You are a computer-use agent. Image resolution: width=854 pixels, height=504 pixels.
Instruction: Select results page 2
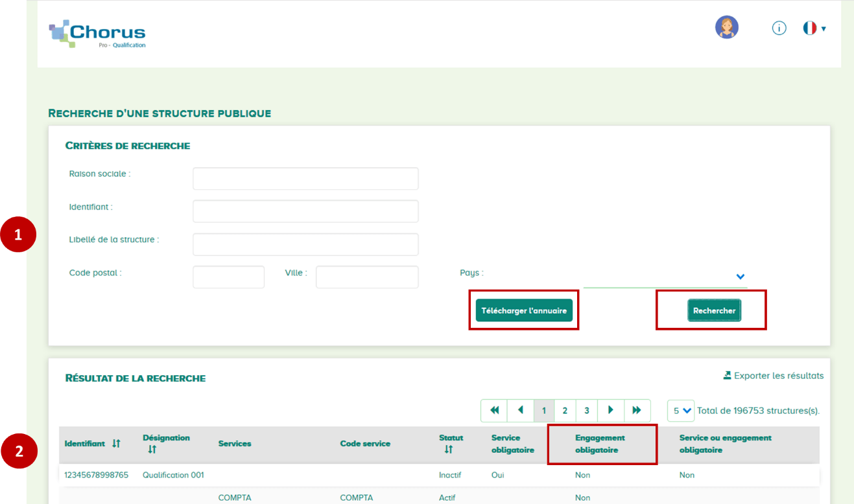point(565,410)
